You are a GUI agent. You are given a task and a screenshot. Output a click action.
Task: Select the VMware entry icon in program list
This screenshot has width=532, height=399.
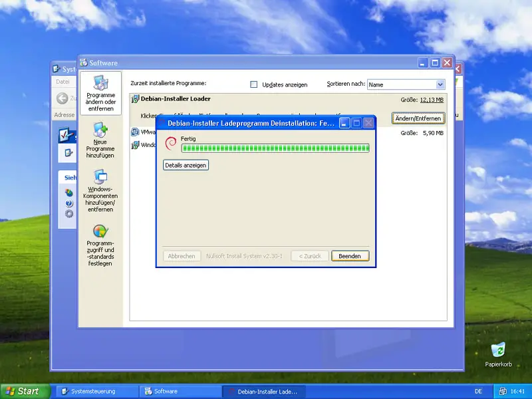[135, 132]
